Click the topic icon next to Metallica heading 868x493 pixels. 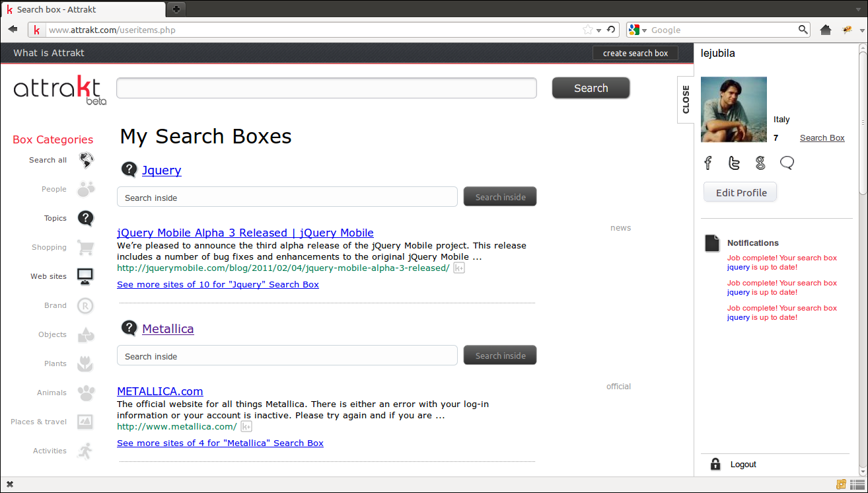pos(129,328)
